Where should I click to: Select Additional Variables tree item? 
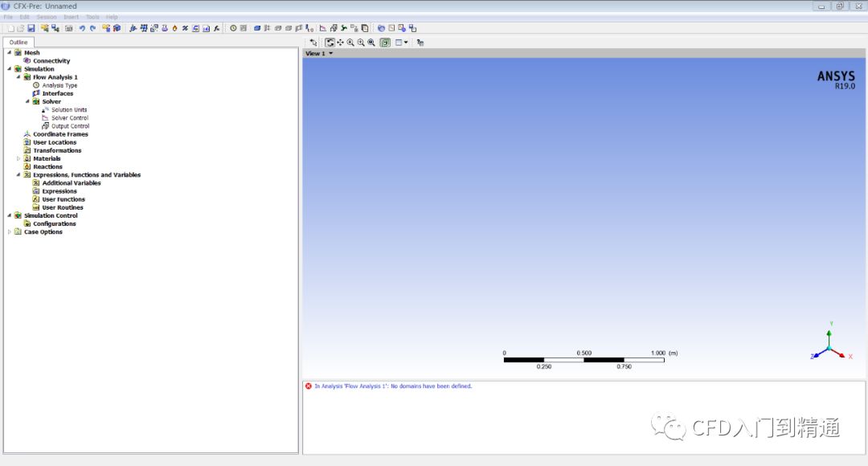[72, 183]
